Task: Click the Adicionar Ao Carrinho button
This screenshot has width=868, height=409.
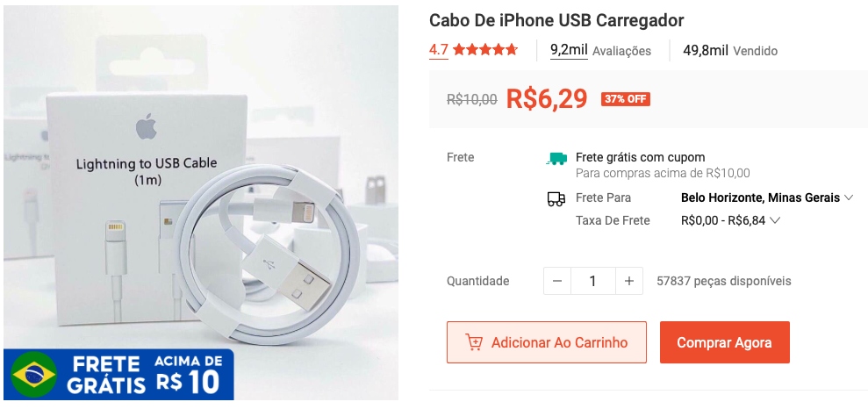Action: 547,342
